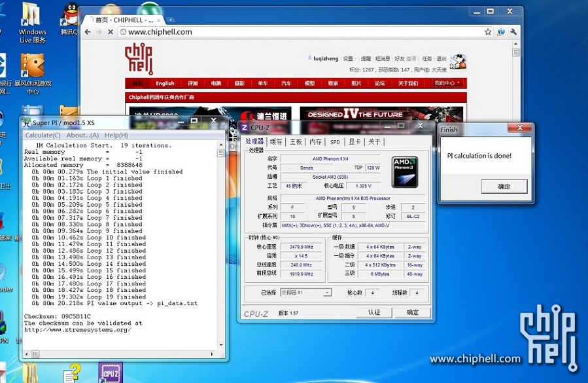Stop page loading with X icon

coord(111,32)
